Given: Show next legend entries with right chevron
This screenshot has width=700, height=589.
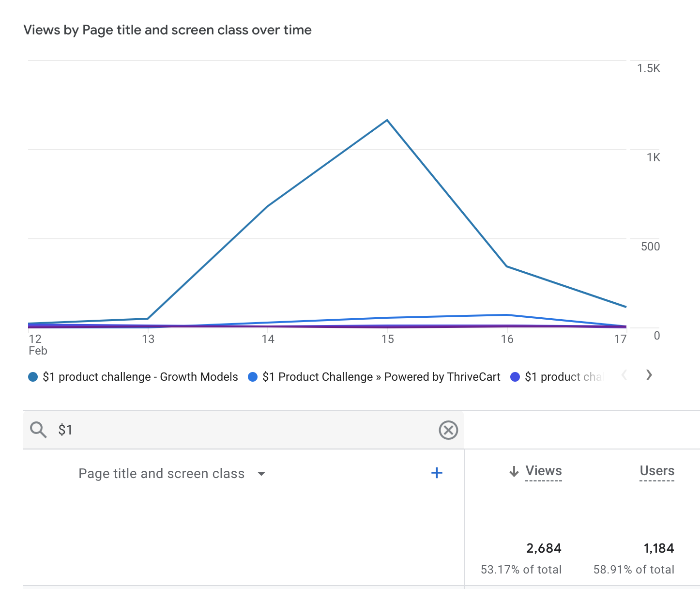Looking at the screenshot, I should click(649, 375).
